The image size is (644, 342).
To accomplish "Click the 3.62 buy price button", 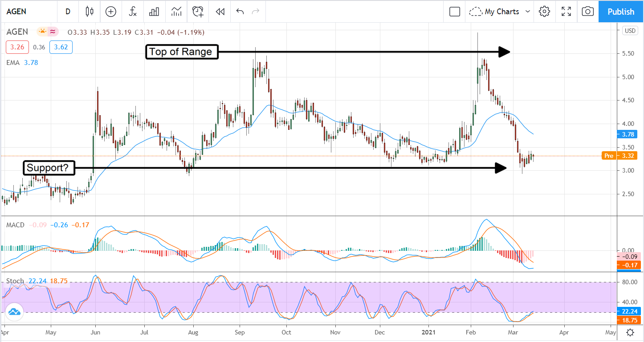I will [61, 47].
